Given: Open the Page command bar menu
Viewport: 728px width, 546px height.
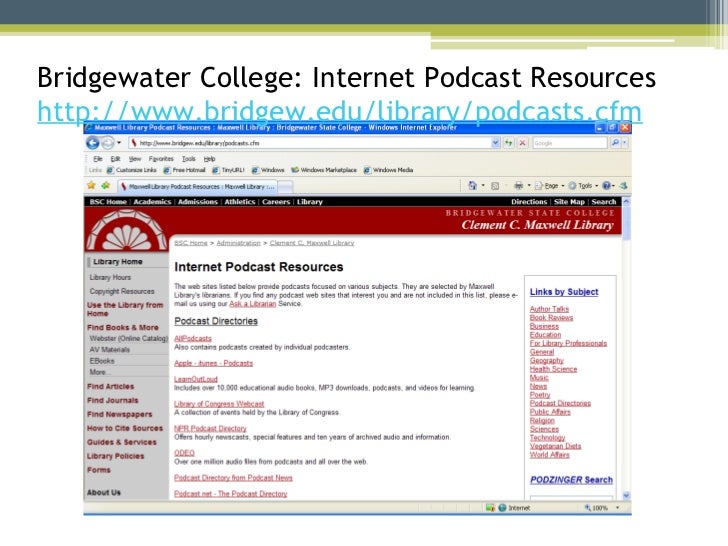Looking at the screenshot, I should pos(549,186).
